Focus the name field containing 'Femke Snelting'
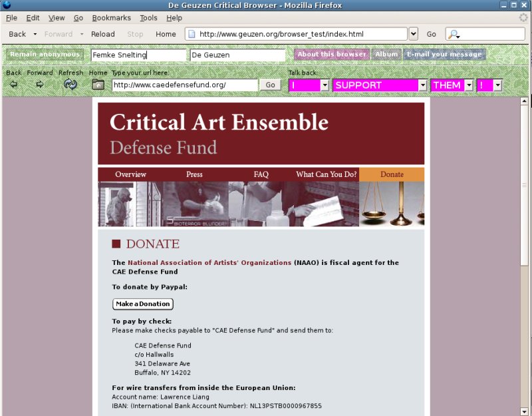This screenshot has height=416, width=532. (139, 55)
